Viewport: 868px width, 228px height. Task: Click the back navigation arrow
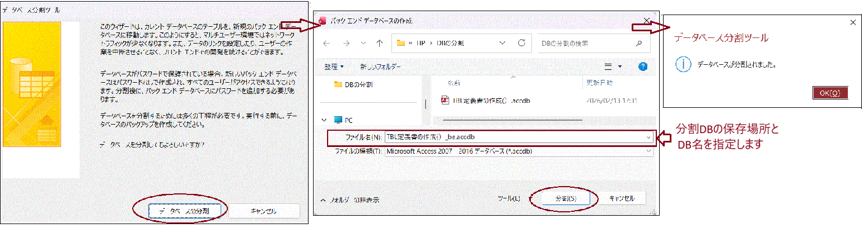(x=327, y=43)
